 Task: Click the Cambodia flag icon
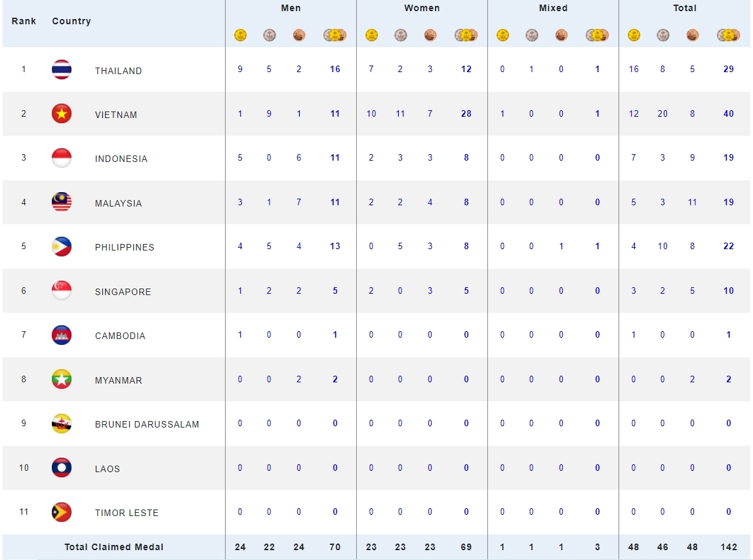coord(62,334)
